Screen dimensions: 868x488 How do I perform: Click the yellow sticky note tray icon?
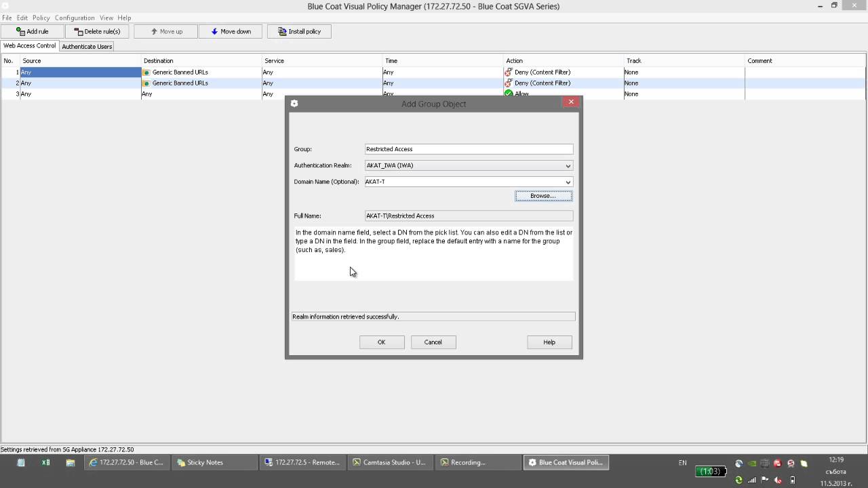tap(804, 464)
